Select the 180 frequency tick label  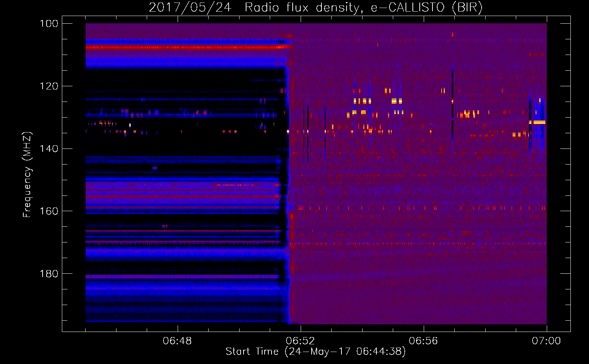click(49, 273)
